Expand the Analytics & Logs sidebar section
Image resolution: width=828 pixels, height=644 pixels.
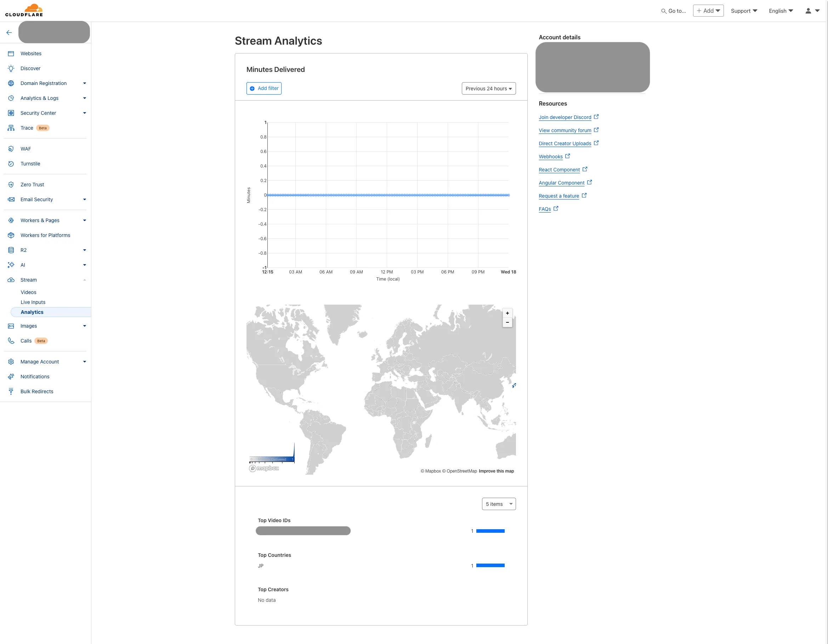(x=84, y=98)
